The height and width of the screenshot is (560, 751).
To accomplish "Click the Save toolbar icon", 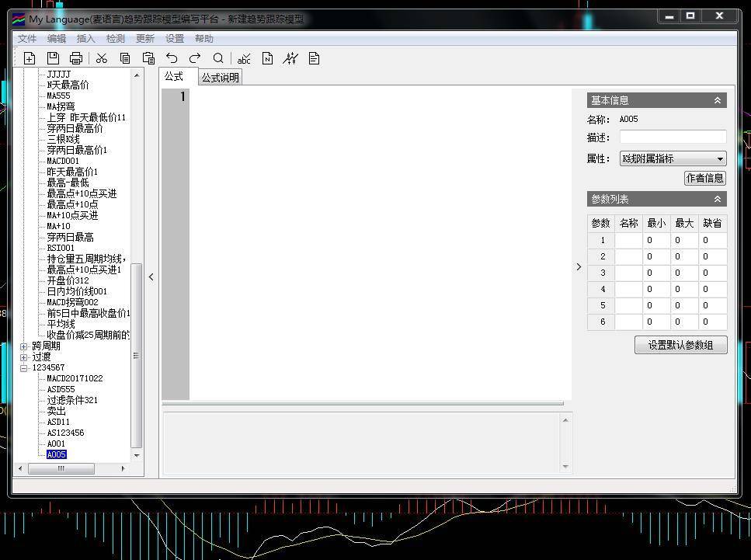I will [53, 58].
